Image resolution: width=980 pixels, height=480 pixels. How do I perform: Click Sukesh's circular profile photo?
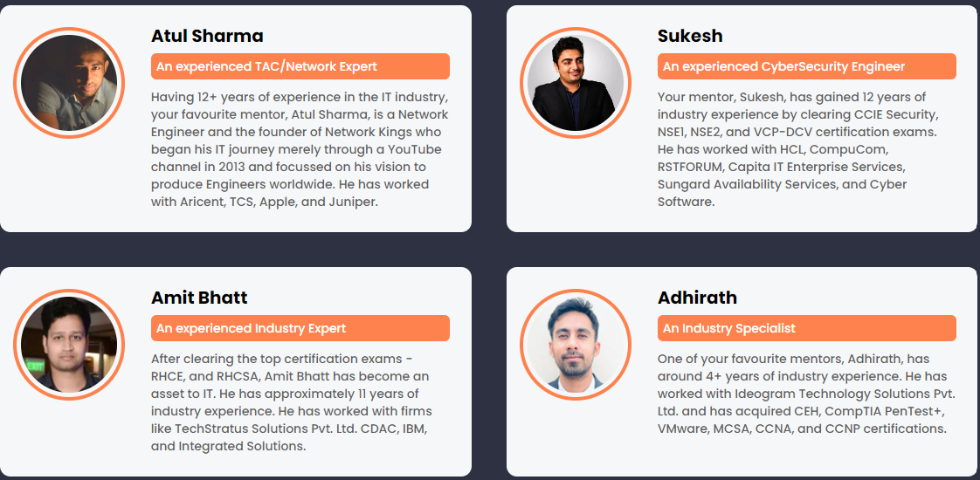click(x=575, y=82)
